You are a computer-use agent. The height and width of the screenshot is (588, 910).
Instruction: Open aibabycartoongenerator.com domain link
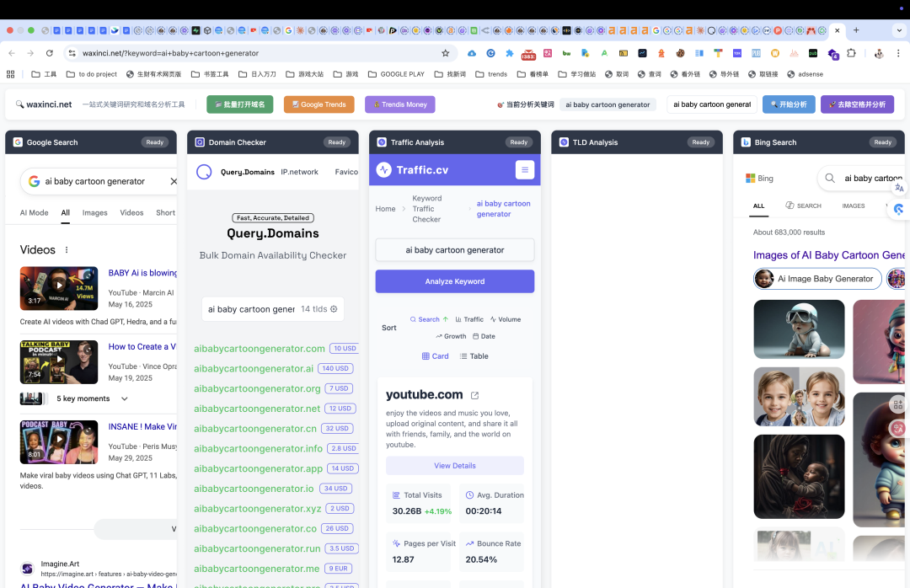point(260,348)
